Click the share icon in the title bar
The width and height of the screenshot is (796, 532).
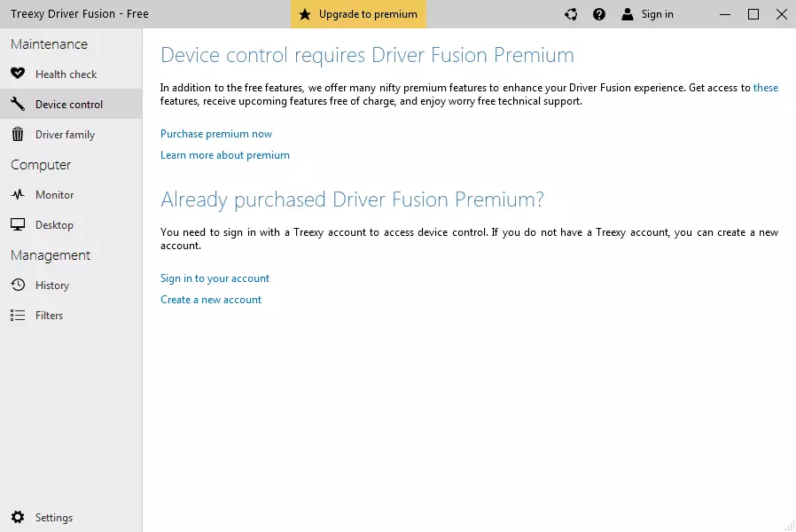tap(571, 14)
